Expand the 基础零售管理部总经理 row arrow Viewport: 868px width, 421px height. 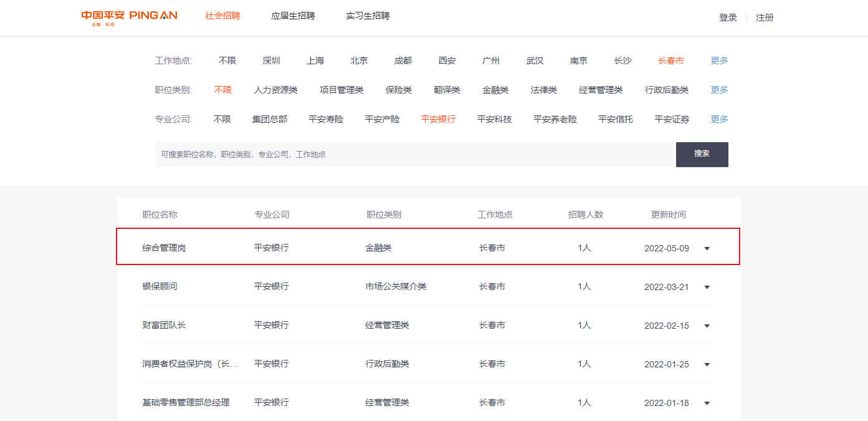(707, 404)
